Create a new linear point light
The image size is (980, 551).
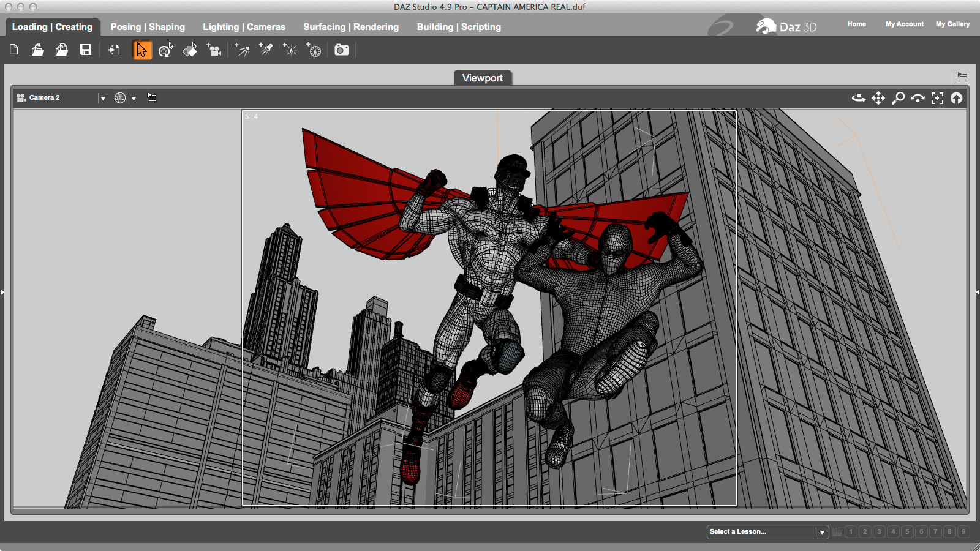click(x=314, y=50)
